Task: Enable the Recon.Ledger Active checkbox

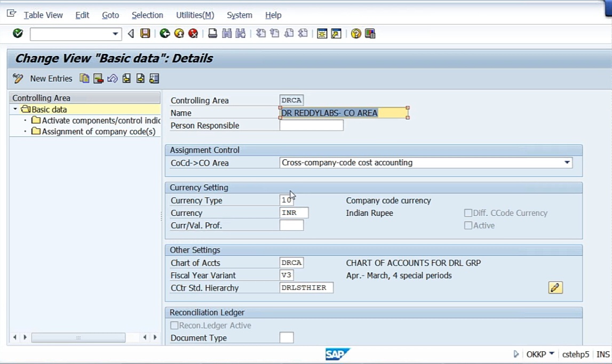Action: (174, 325)
